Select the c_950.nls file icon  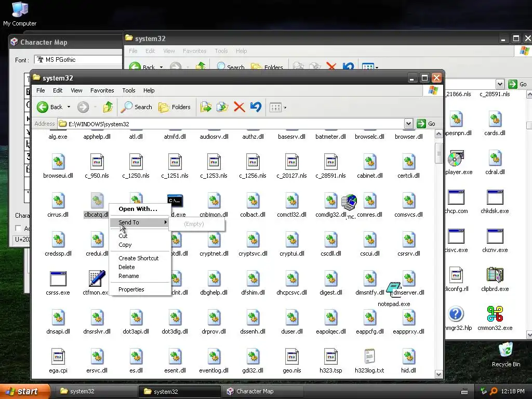pos(97,162)
